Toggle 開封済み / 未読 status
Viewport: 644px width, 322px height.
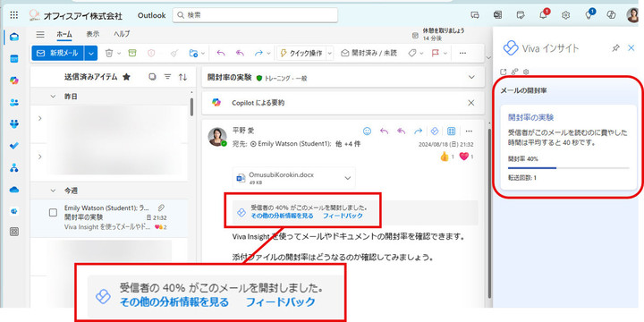tap(369, 53)
